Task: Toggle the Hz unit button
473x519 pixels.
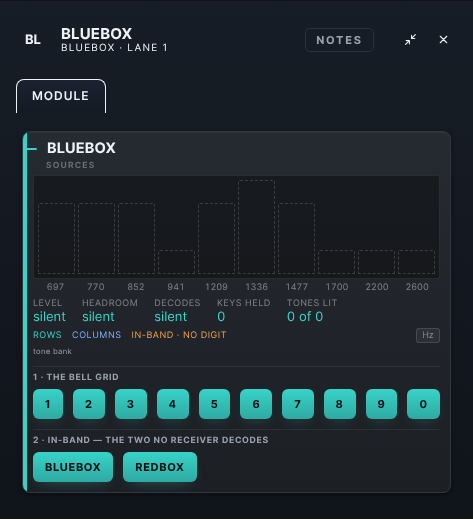Action: [x=428, y=335]
